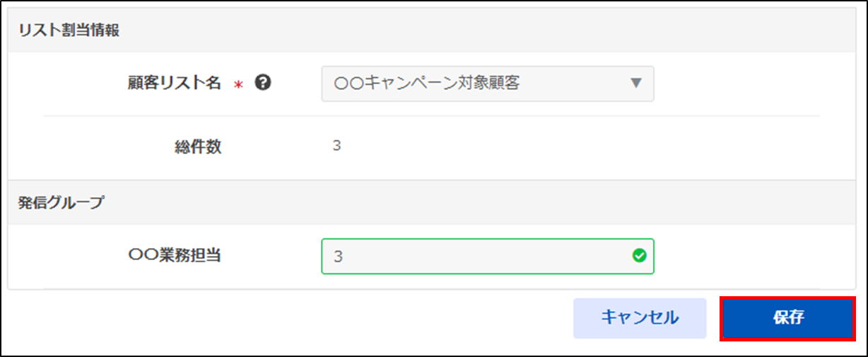Click the dropdown triangle arrow icon
868x357 pixels.
tap(635, 83)
